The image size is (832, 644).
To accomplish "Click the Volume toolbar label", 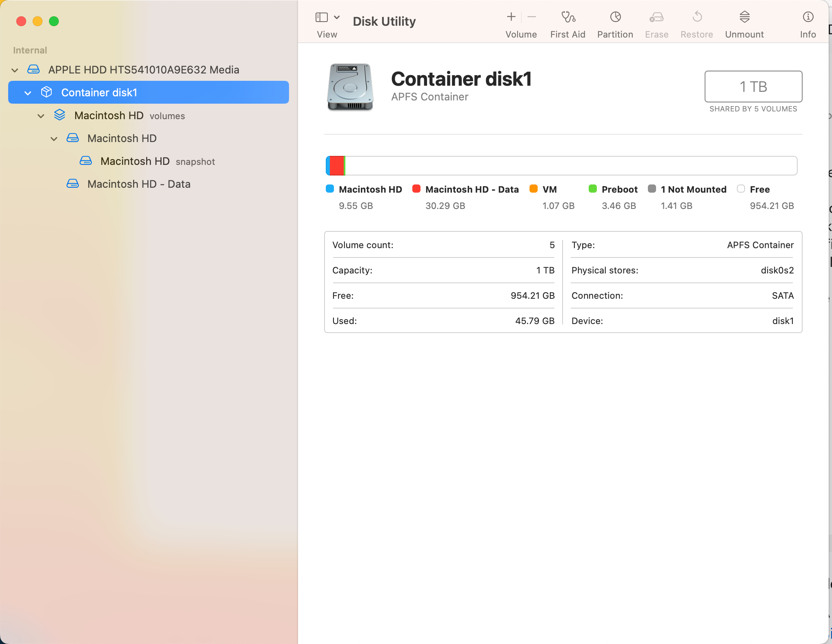I will pos(521,35).
